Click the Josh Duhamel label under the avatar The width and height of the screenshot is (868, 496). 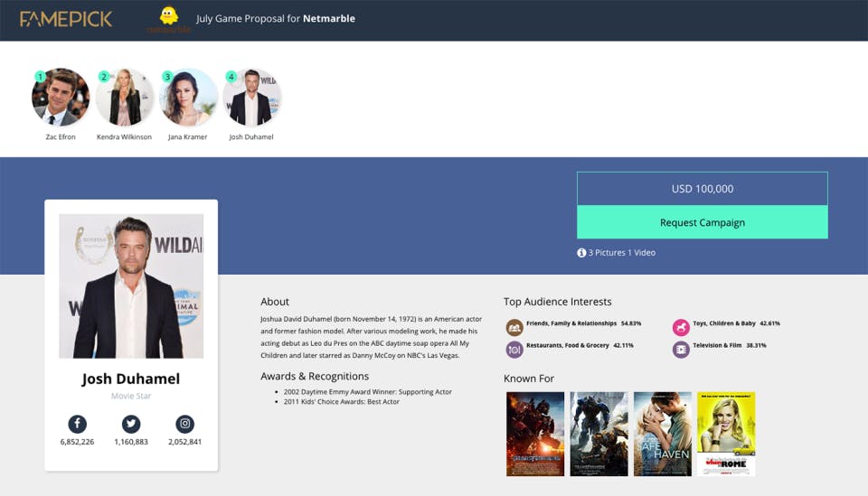pos(251,137)
